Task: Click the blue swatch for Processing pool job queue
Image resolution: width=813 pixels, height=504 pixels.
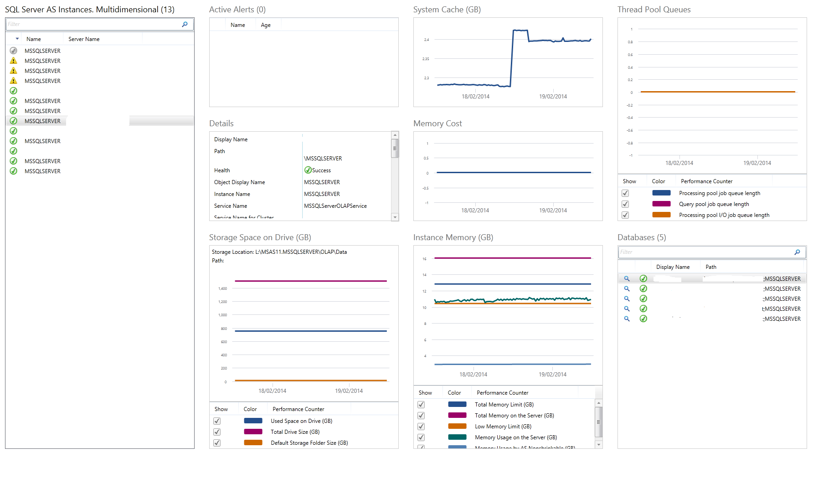Action: pyautogui.click(x=661, y=193)
